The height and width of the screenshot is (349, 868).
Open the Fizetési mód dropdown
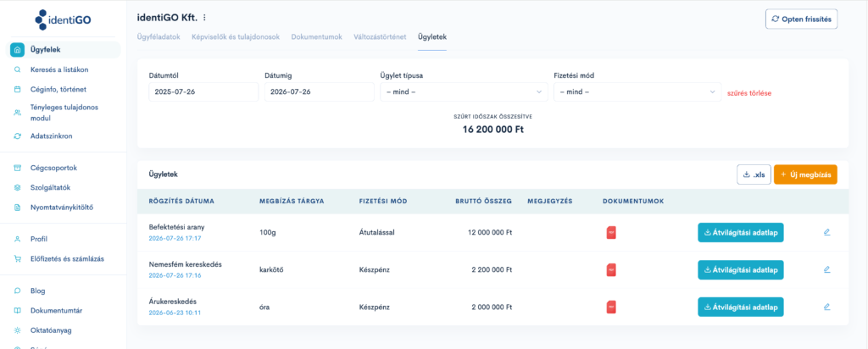pos(637,91)
